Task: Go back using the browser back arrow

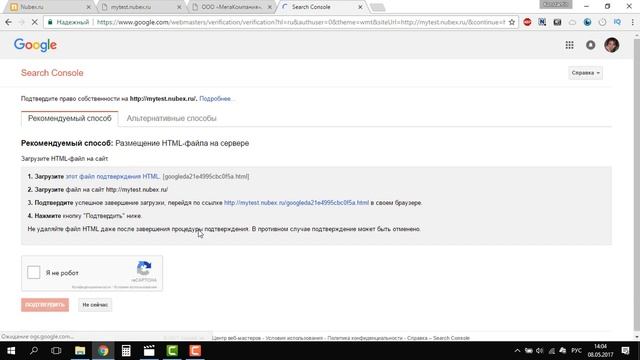Action: [x=9, y=22]
